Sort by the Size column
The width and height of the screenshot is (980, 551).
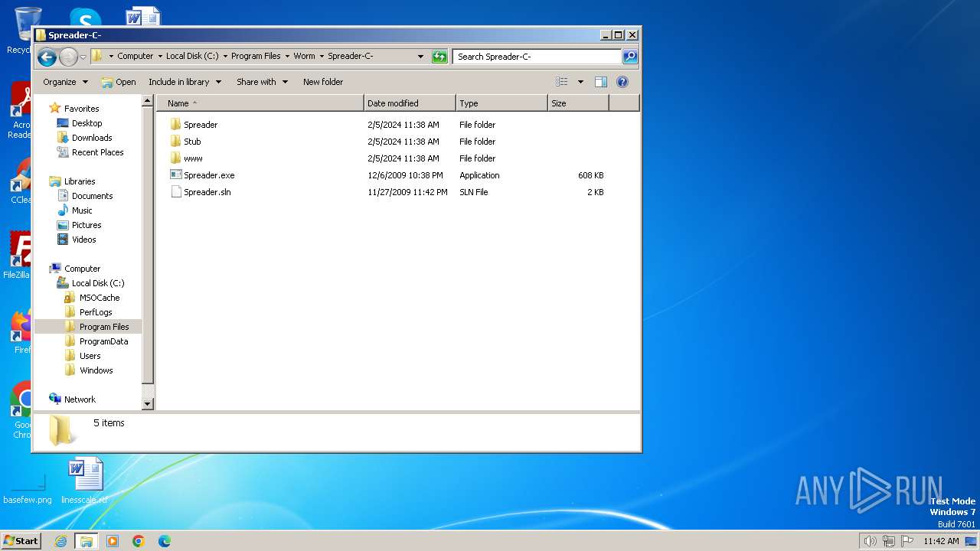click(x=578, y=103)
